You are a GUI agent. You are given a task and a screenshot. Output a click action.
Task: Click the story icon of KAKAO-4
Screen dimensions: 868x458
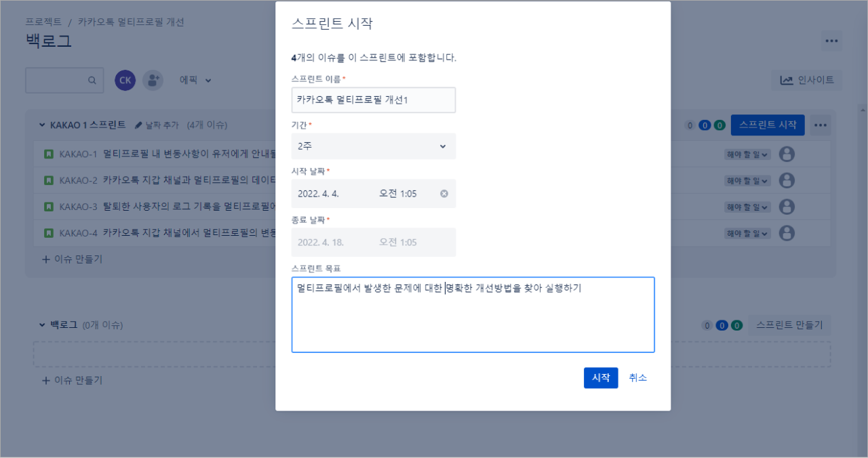click(x=49, y=233)
